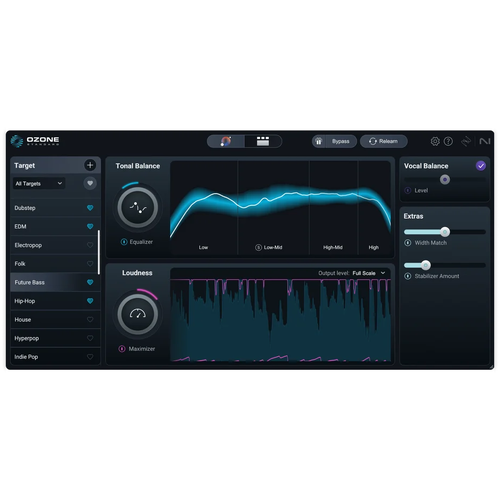
Task: Click the High band label
Action: [374, 247]
